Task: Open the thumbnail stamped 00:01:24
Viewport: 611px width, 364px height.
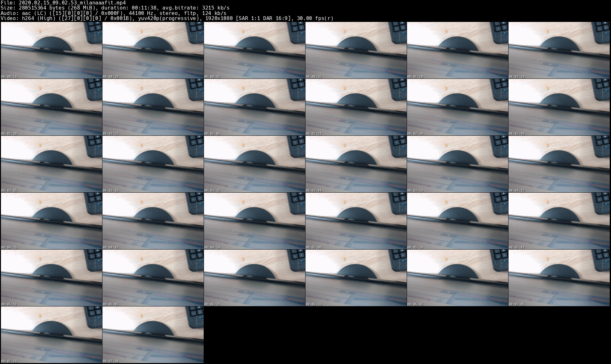Action: 559,50
